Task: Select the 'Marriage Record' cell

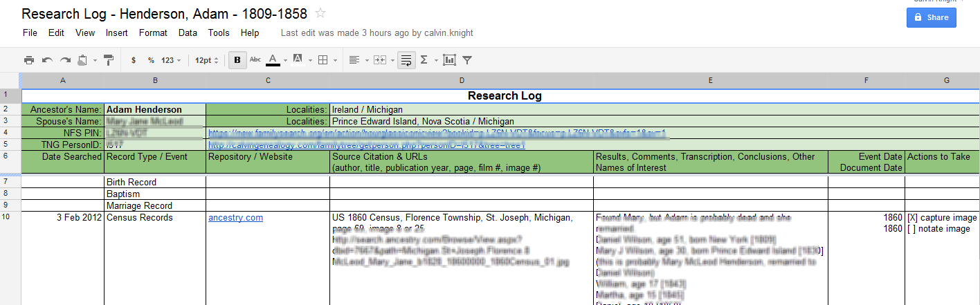Action: click(x=155, y=205)
